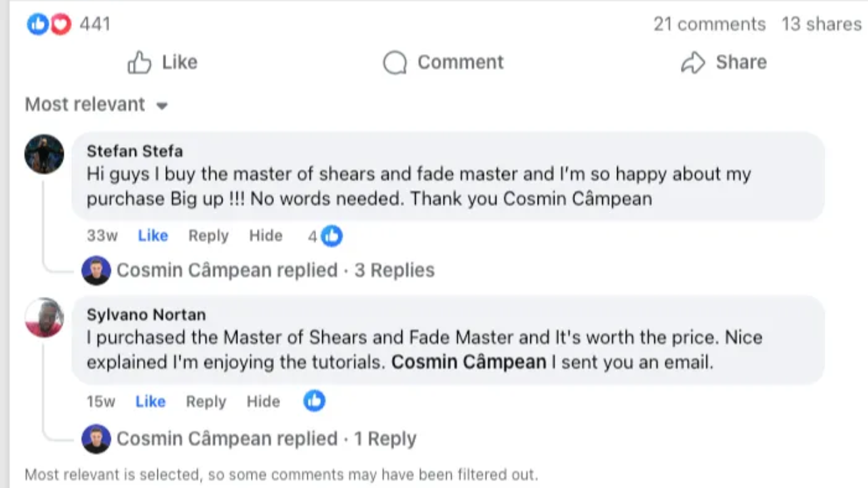Click the like reaction icon on Stefan's comment
Screen dimensions: 868x488
332,236
